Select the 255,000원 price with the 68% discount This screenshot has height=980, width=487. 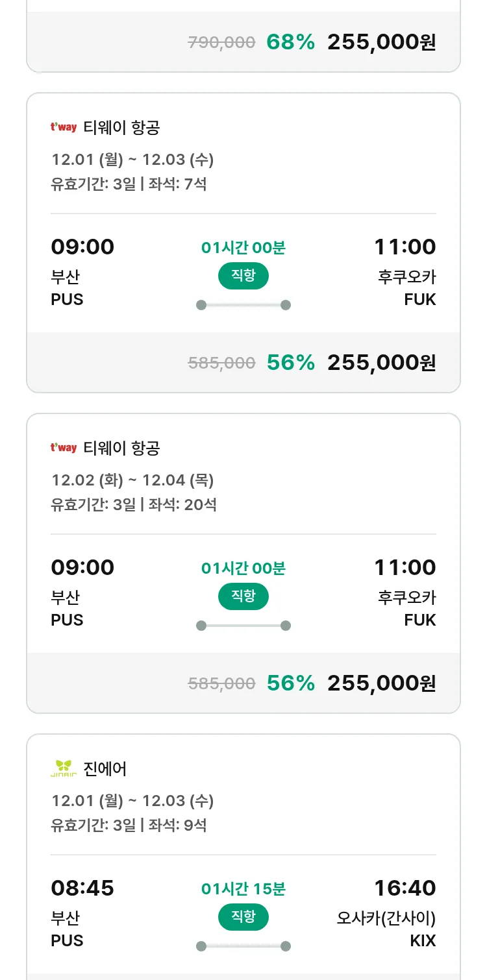pos(381,42)
